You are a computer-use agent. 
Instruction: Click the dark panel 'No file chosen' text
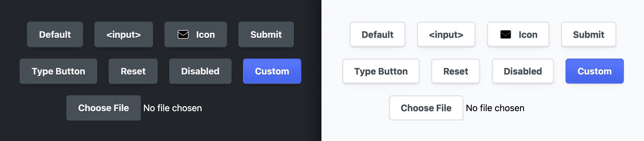coord(173,108)
